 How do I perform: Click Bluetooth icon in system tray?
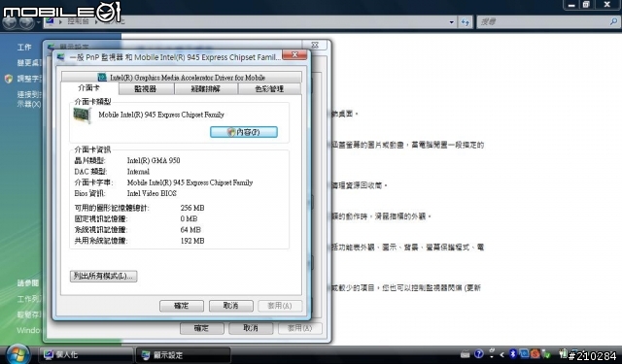click(512, 353)
